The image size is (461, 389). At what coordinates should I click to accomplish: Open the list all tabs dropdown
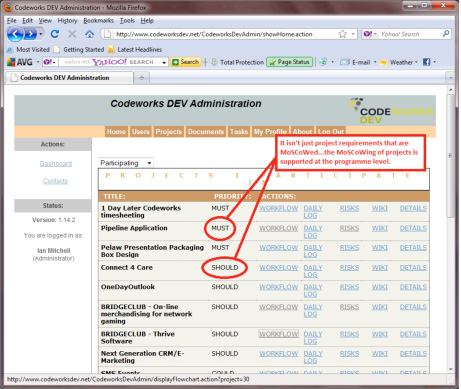tap(450, 78)
